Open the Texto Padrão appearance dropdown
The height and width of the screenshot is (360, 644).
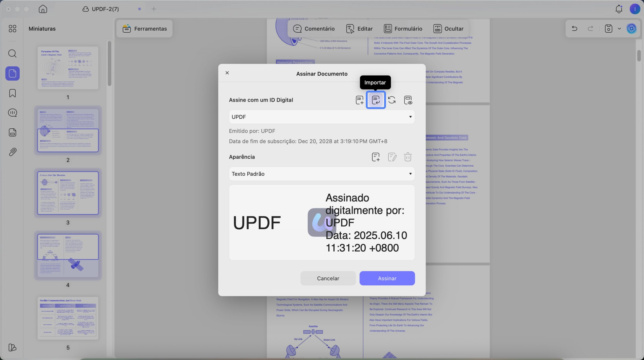pyautogui.click(x=322, y=174)
